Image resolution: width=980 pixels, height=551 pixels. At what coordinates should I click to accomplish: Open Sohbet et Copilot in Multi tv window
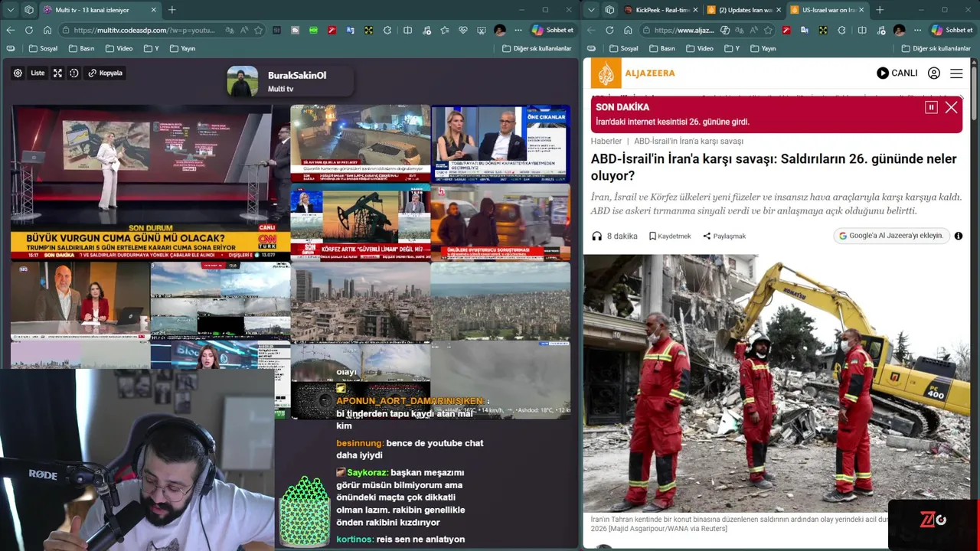click(x=553, y=30)
